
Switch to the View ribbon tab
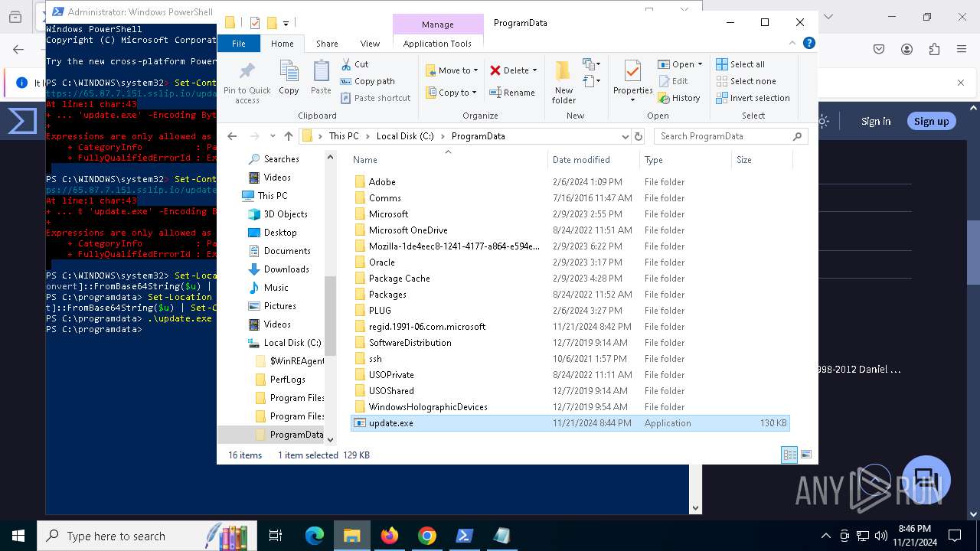coord(370,44)
